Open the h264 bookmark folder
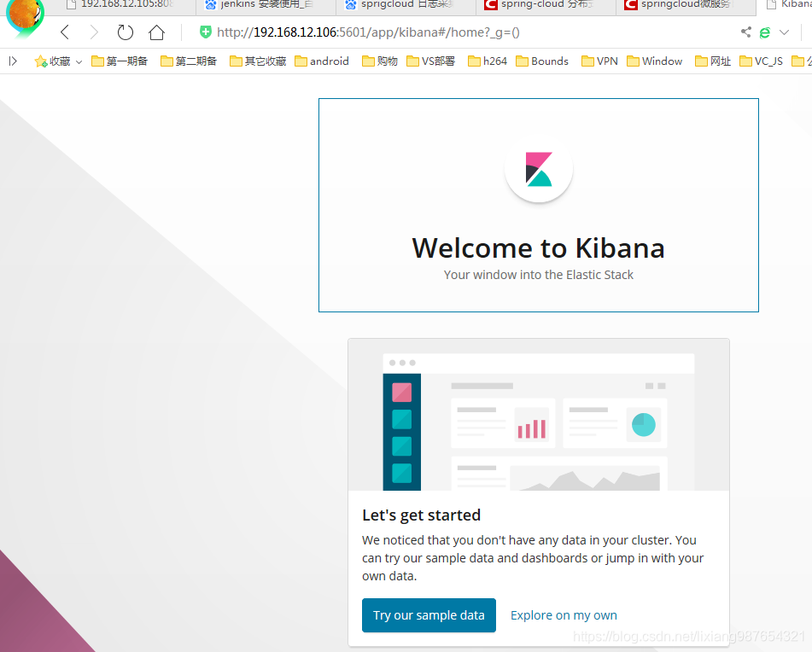Viewport: 812px width, 652px height. 488,61
